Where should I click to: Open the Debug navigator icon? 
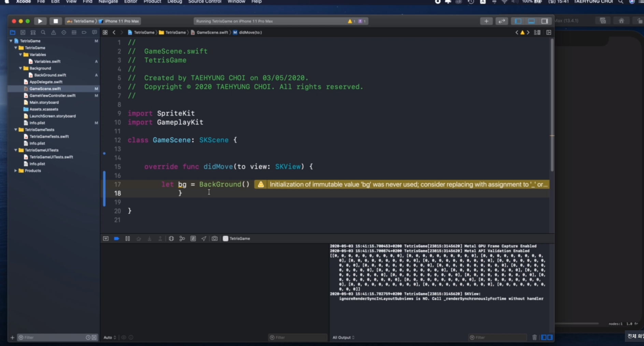point(74,32)
